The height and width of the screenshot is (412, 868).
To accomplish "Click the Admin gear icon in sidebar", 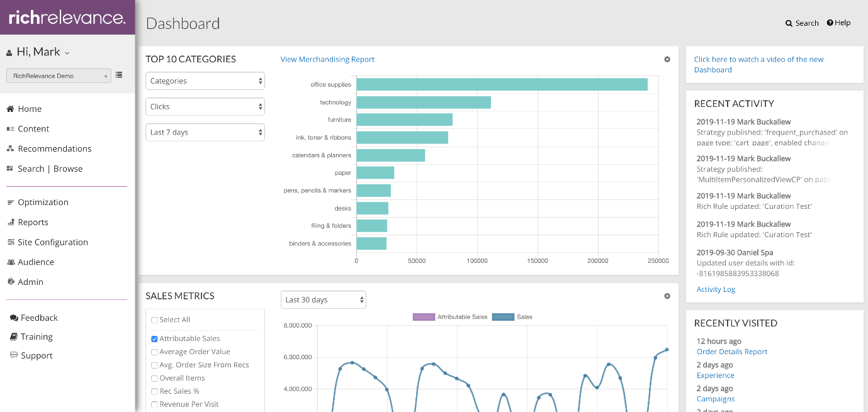I will pos(11,282).
